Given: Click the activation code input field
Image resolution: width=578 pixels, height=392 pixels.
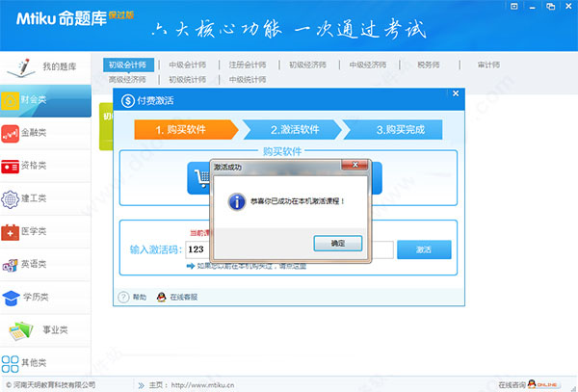Looking at the screenshot, I should click(289, 249).
